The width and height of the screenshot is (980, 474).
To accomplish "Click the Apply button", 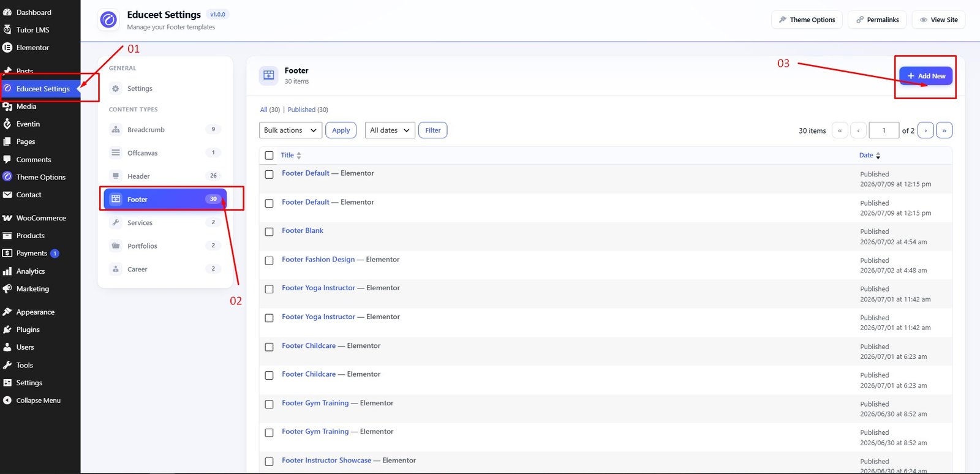I will [x=341, y=130].
